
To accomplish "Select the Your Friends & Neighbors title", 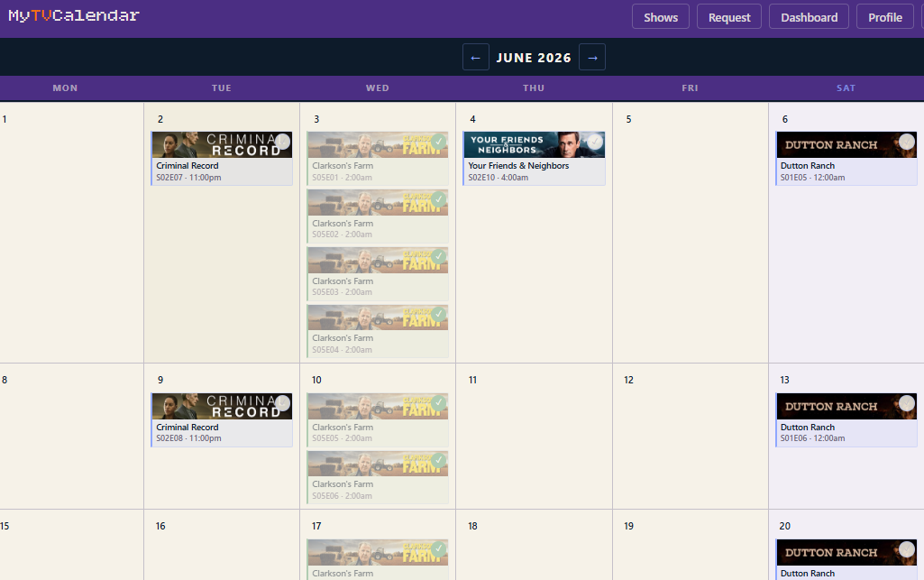I will coord(518,166).
